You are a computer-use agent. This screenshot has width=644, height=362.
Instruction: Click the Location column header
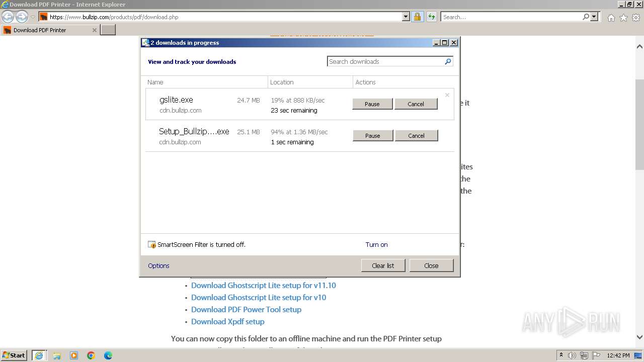pyautogui.click(x=310, y=82)
